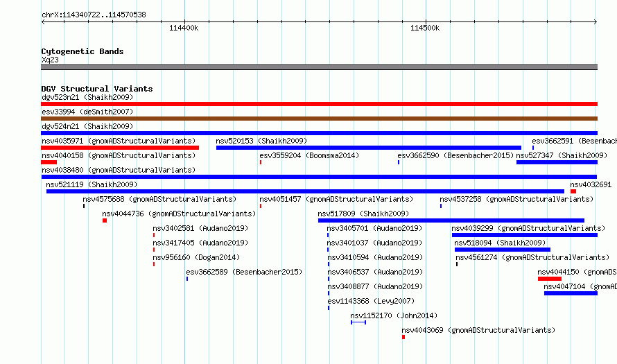Select the gray Xq23 cytogenetic band
Image resolution: width=617 pixels, height=364 pixels.
[x=319, y=67]
